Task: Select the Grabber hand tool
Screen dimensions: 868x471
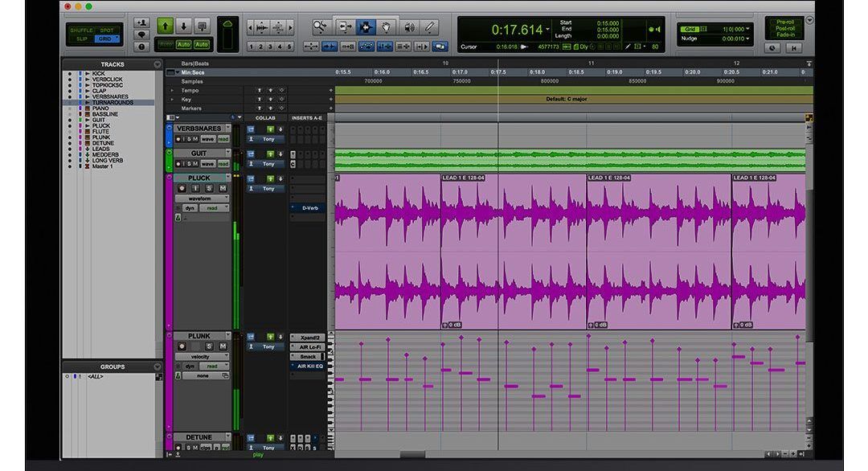Action: (x=387, y=27)
